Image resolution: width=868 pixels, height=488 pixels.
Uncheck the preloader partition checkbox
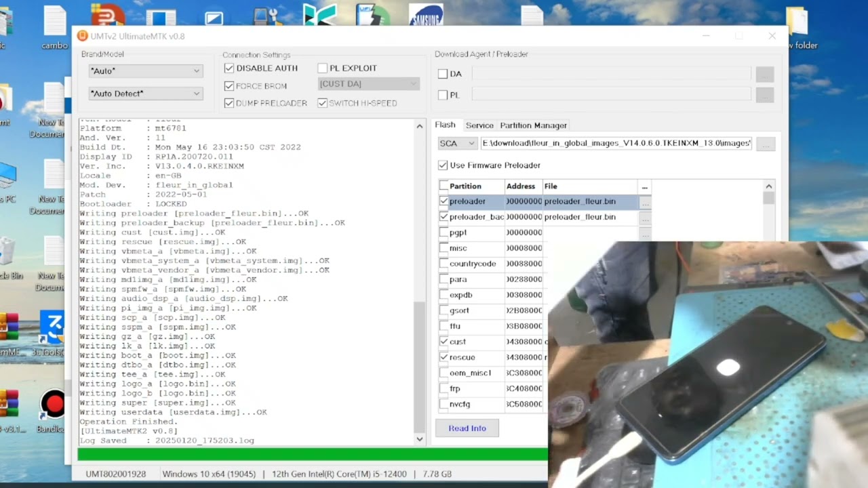[x=444, y=201]
